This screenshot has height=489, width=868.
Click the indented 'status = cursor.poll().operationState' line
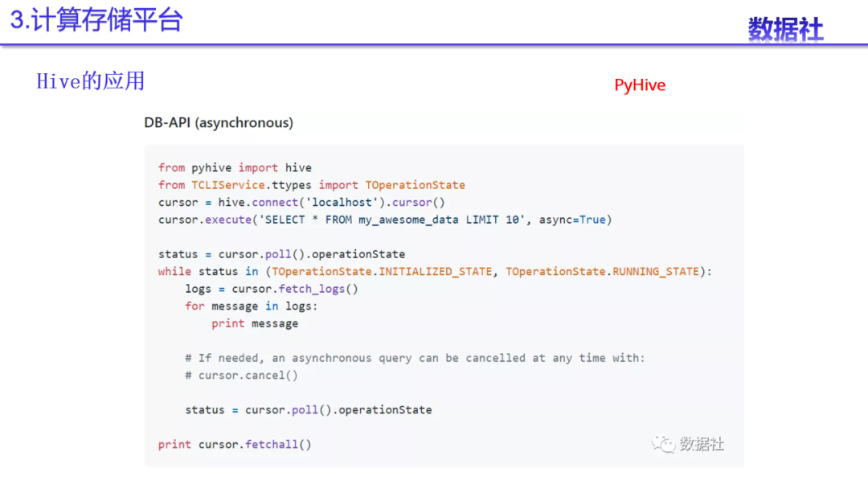[309, 410]
